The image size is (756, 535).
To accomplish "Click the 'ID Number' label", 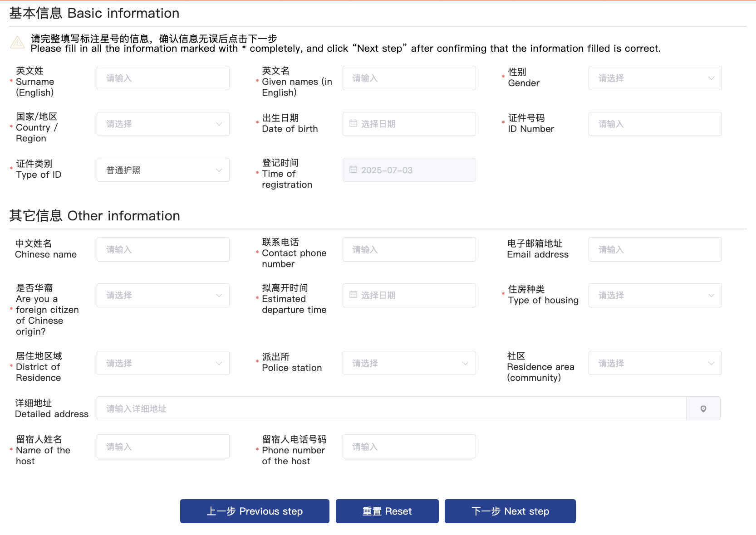I will click(531, 123).
